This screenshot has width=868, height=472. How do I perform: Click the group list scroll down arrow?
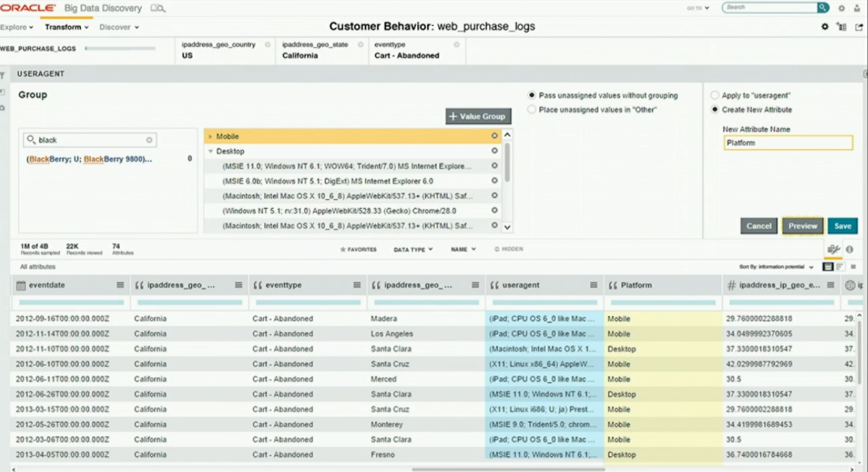[508, 227]
